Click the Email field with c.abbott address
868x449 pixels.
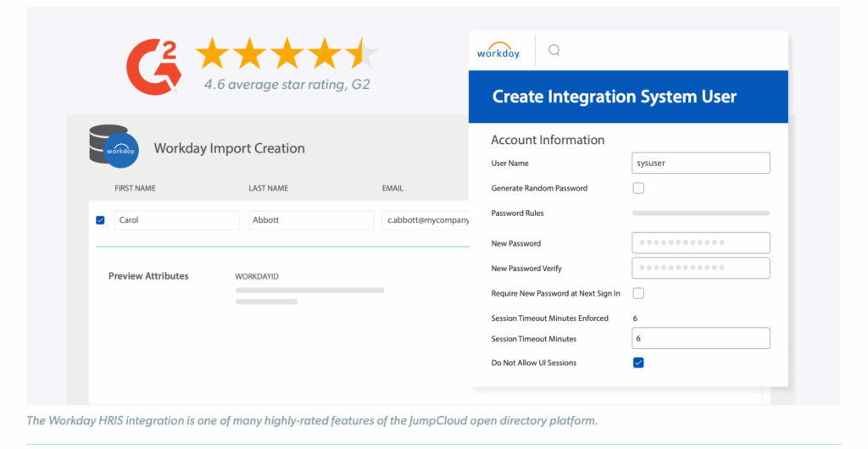tap(426, 220)
